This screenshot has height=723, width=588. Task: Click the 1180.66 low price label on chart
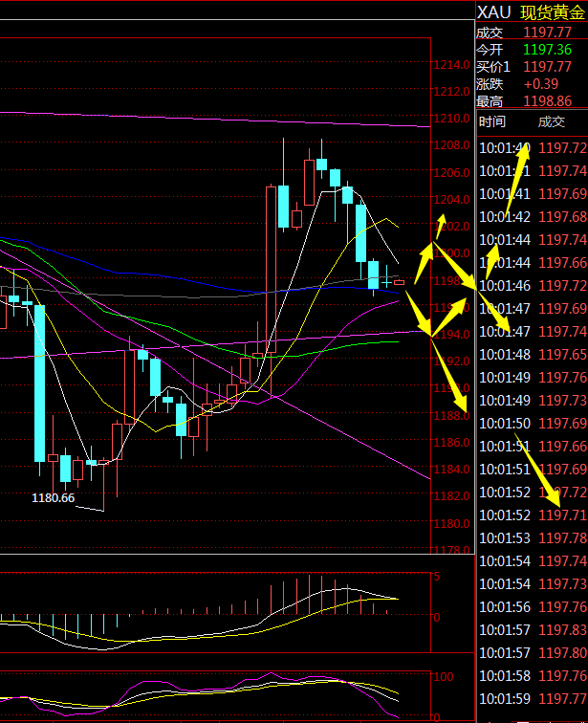pos(53,497)
